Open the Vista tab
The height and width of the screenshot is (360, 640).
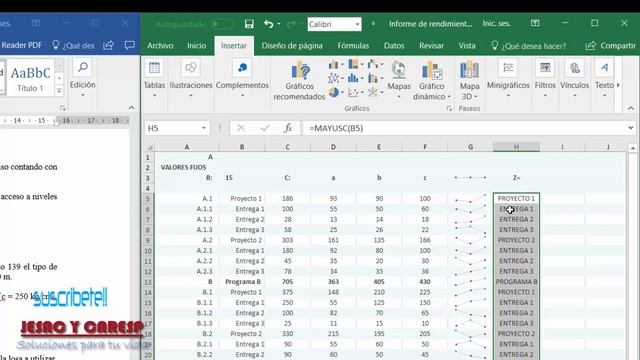tap(467, 46)
